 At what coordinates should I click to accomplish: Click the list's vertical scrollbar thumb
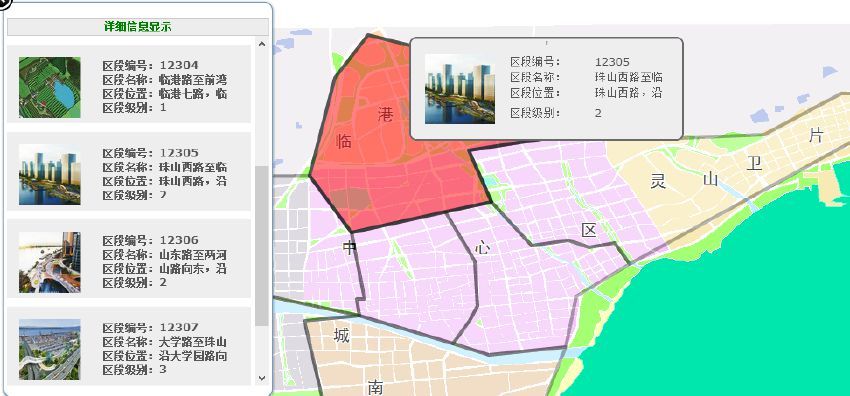pyautogui.click(x=262, y=245)
